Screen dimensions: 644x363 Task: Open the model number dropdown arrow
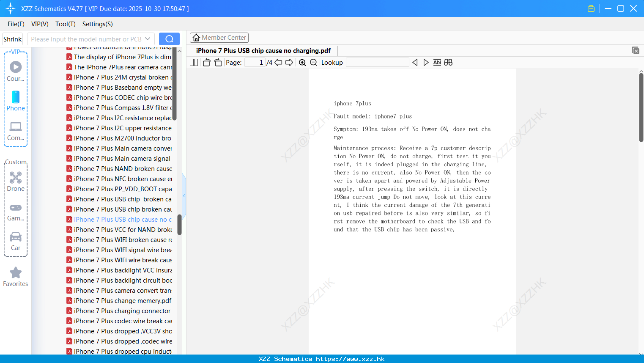point(148,39)
